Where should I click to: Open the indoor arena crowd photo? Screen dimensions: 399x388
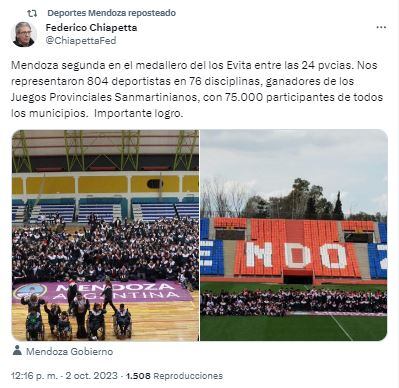click(x=105, y=235)
